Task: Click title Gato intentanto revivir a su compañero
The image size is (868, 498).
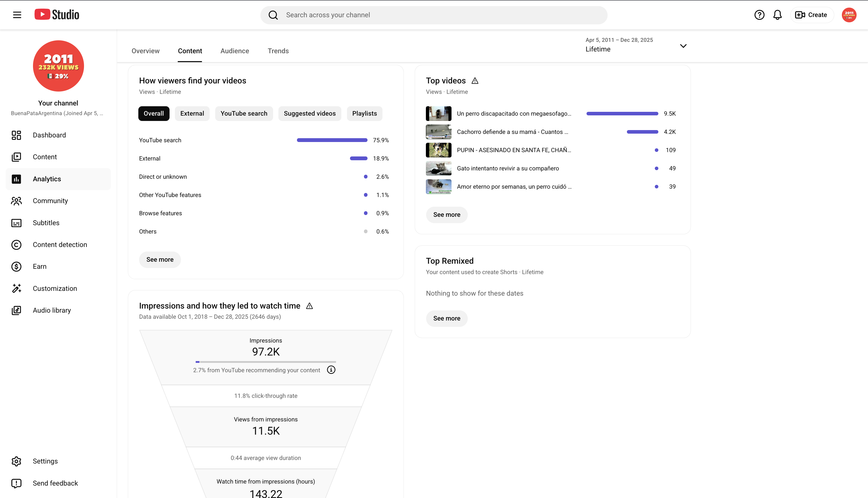Action: (508, 168)
